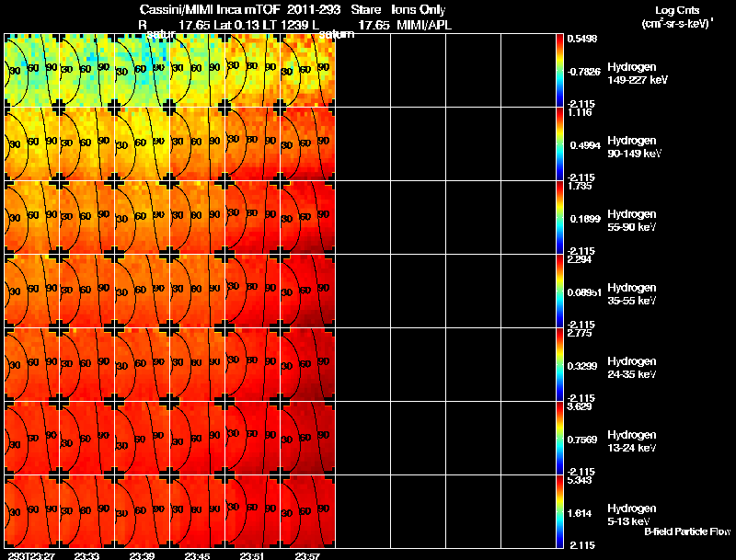This screenshot has width=736, height=560.
Task: Select the 23:27 panel in 5-13 keV row
Action: click(32, 511)
